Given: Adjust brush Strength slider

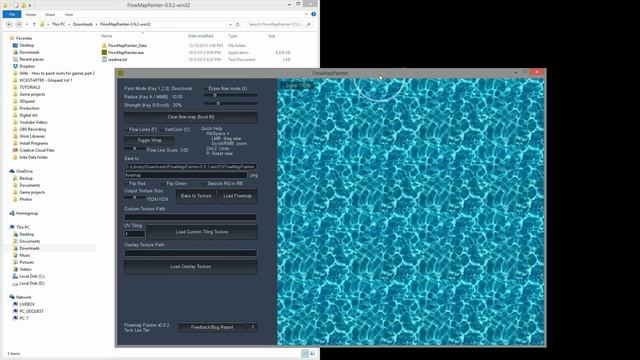Looking at the screenshot, I should (231, 104).
